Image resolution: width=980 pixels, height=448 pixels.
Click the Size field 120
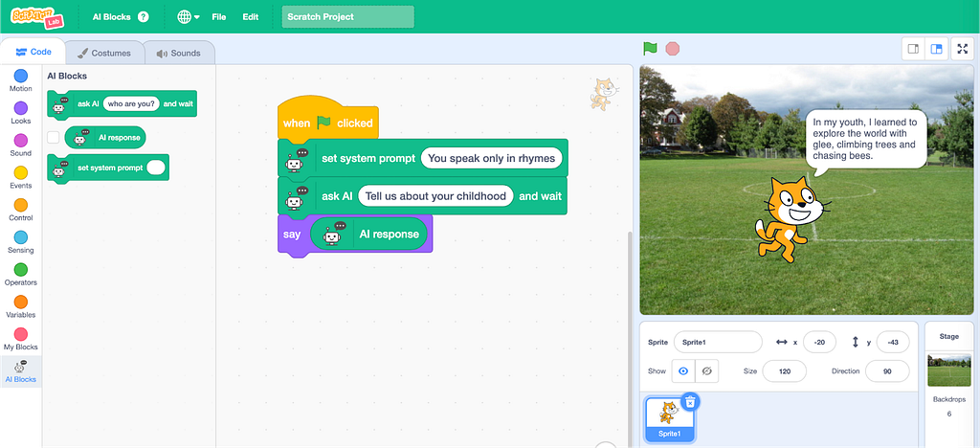[785, 371]
